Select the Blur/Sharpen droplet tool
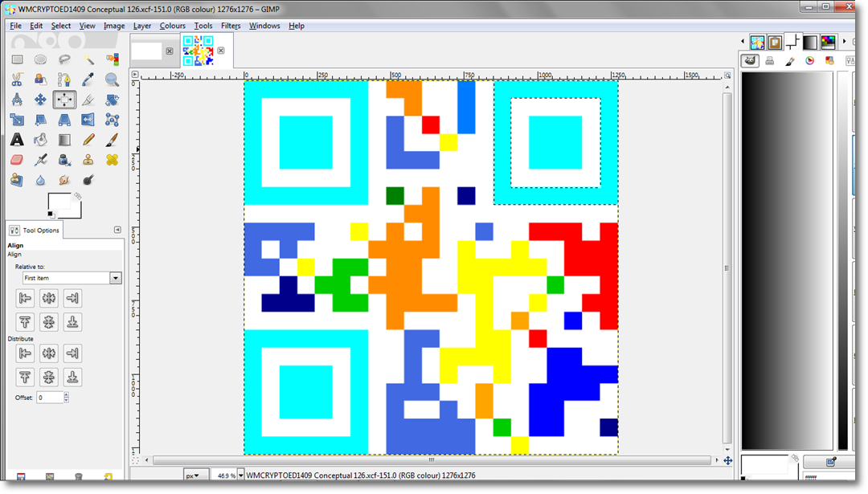The image size is (868, 494). [x=40, y=180]
